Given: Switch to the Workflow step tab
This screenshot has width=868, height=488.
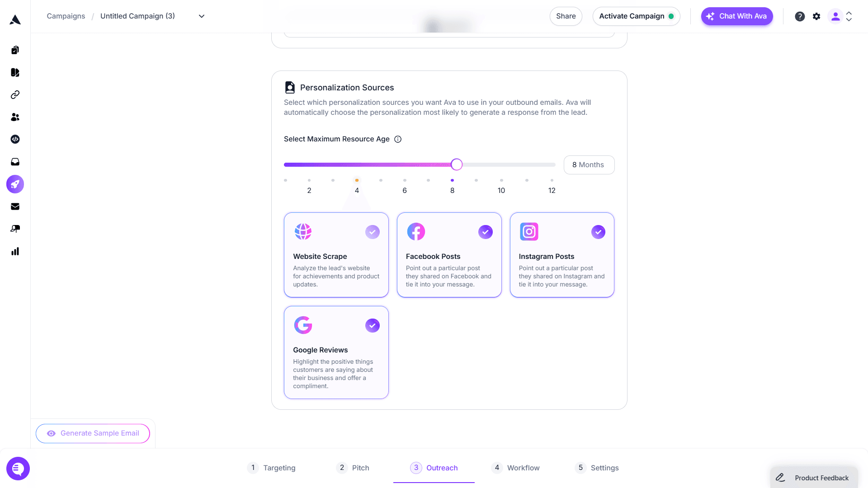Looking at the screenshot, I should point(515,468).
